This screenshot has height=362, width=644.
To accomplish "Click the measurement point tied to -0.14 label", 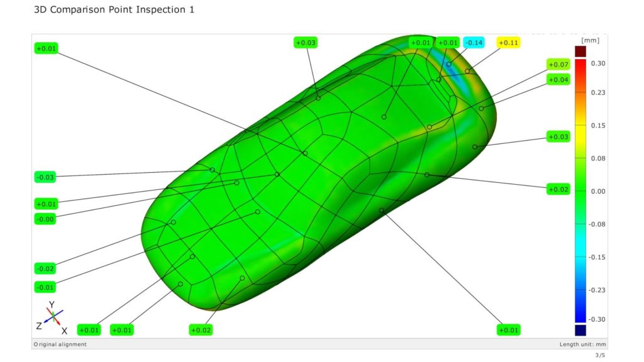I will coord(449,64).
